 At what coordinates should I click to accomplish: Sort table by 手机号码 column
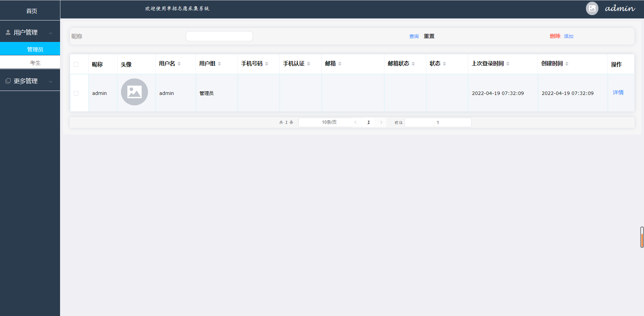click(267, 64)
